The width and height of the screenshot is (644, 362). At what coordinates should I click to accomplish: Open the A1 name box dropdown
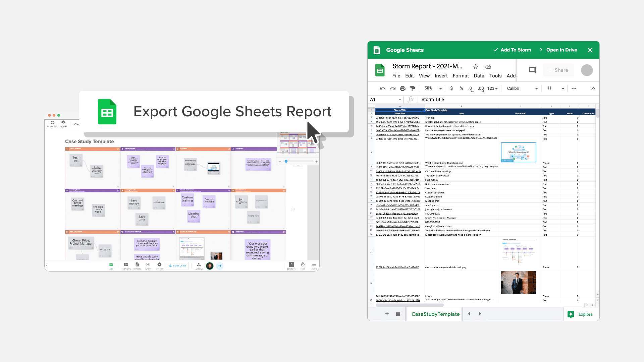400,100
